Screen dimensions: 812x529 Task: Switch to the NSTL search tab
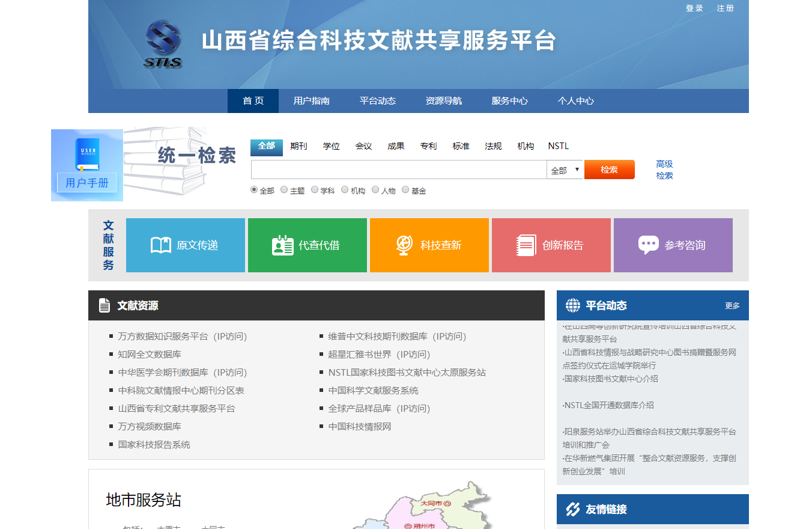pyautogui.click(x=559, y=146)
